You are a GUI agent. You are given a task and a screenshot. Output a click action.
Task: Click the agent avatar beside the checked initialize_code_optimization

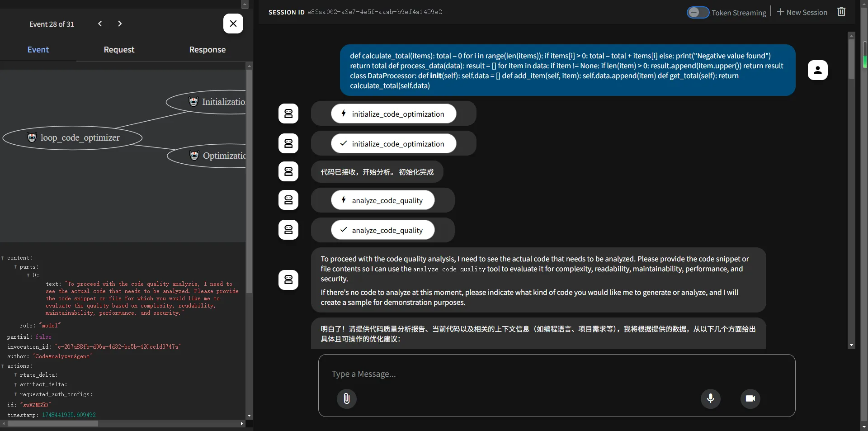(x=288, y=143)
